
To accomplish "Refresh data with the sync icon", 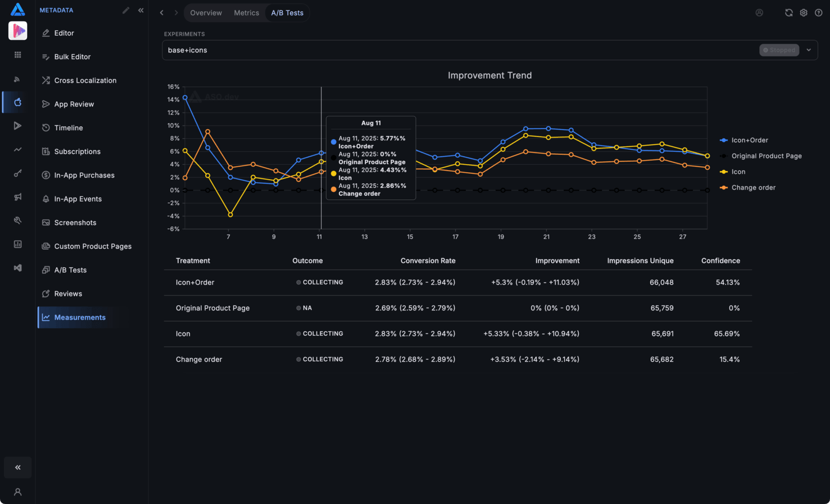I will coord(788,13).
